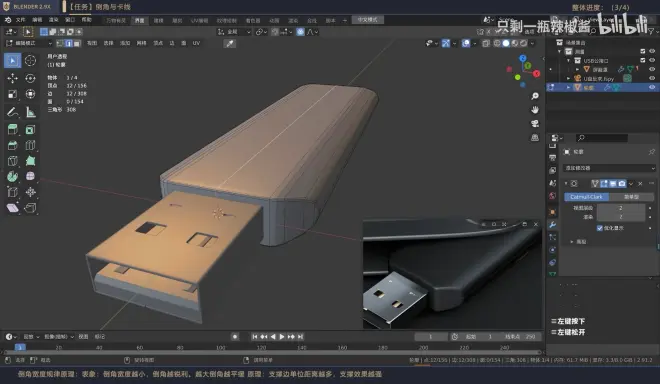Open the Modifier wrench properties tab

(553, 224)
